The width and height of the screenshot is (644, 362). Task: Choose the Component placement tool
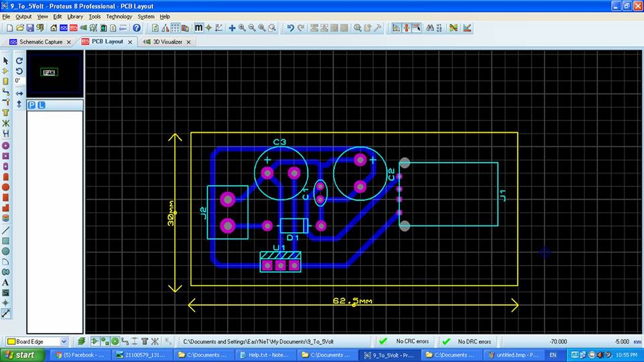click(x=6, y=71)
